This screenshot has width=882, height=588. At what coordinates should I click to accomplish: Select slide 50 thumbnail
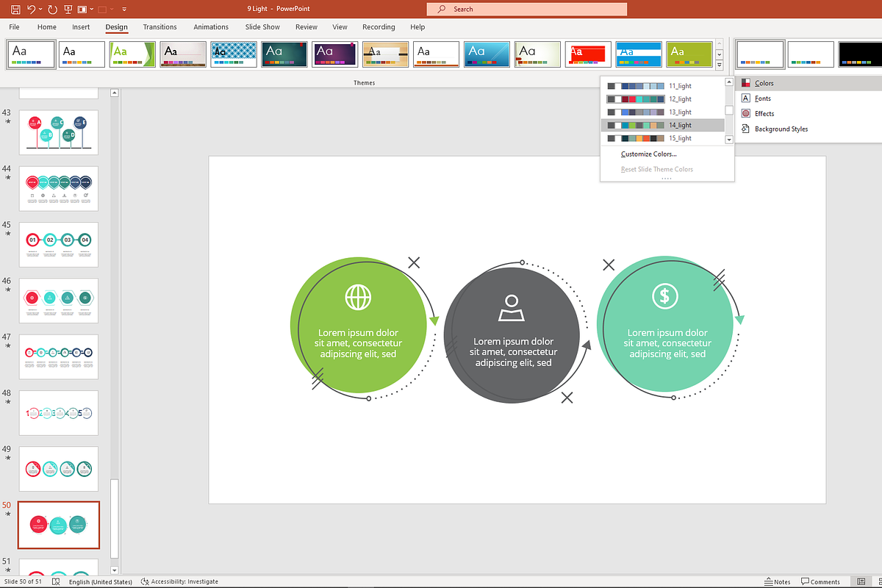(x=59, y=526)
